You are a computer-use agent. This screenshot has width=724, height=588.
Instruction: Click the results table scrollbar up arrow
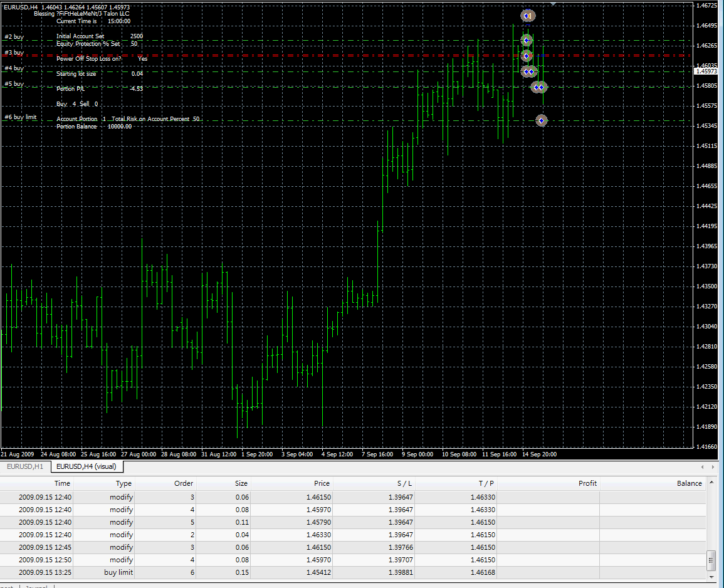tap(711, 483)
